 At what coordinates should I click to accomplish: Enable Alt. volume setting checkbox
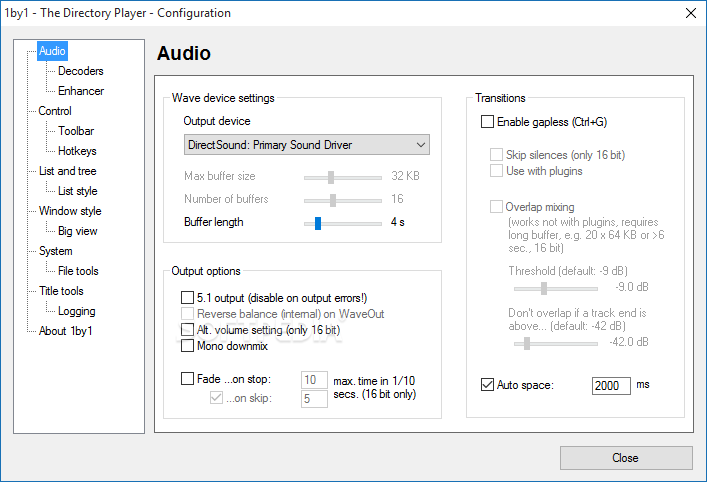click(x=187, y=330)
